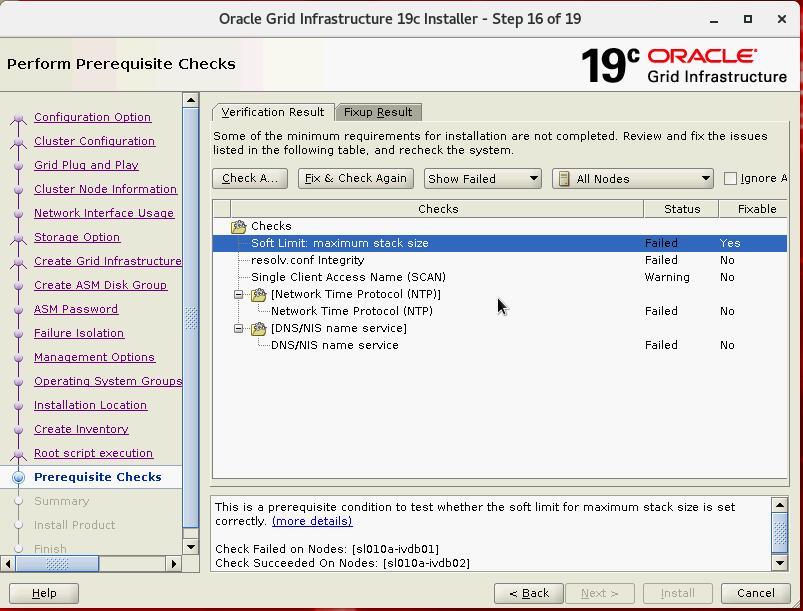Collapse the [Network Time Protocol (NTP)] group
Viewport: 803px width, 611px height.
click(x=240, y=295)
